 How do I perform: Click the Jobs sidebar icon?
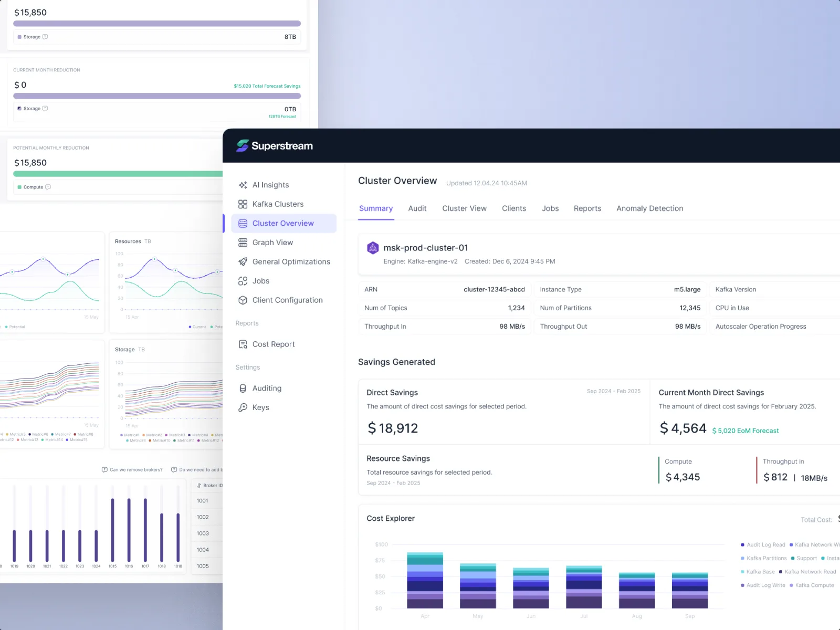[243, 281]
